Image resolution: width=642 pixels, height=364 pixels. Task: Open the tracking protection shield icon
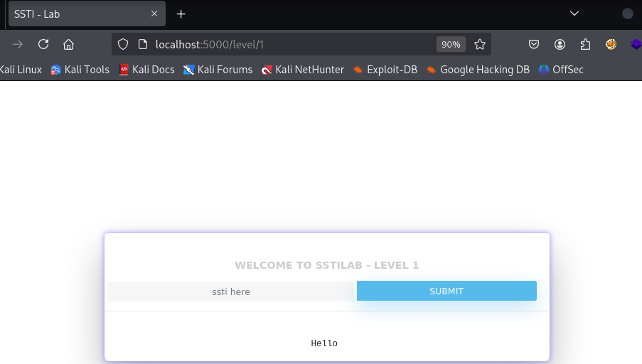coord(123,44)
